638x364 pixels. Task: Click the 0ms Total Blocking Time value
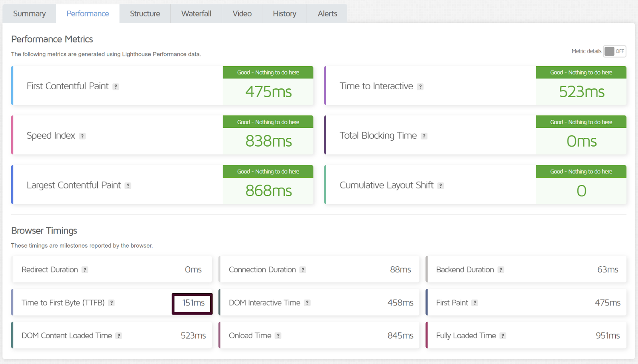581,141
